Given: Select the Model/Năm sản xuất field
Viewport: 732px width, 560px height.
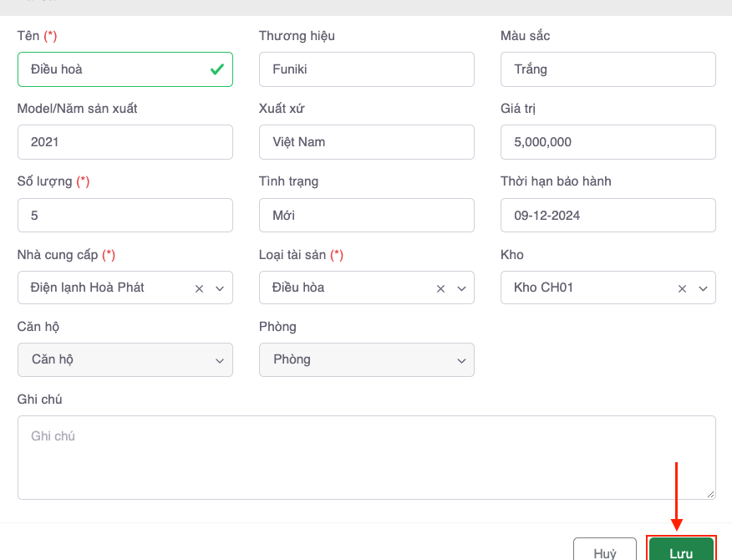Looking at the screenshot, I should [125, 142].
